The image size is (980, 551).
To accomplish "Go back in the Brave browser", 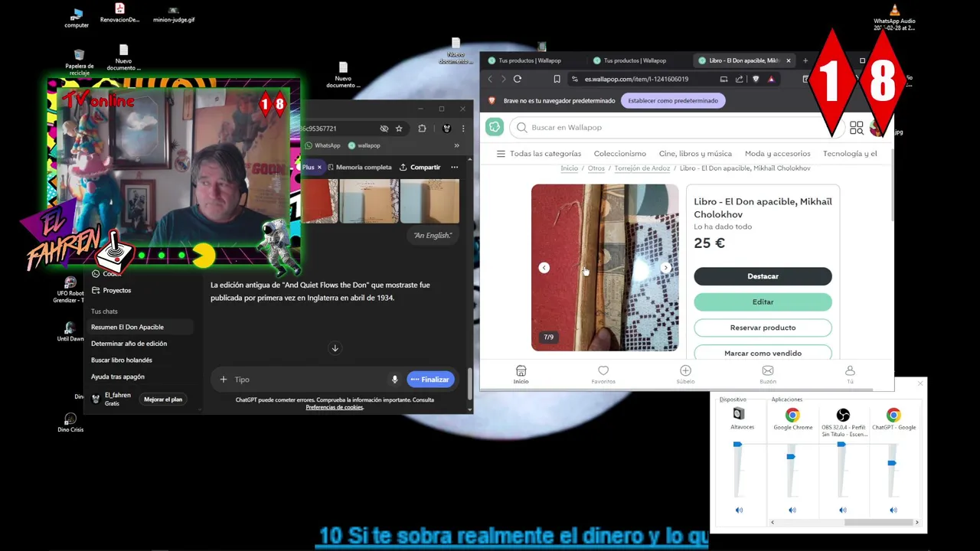I will pos(491,79).
